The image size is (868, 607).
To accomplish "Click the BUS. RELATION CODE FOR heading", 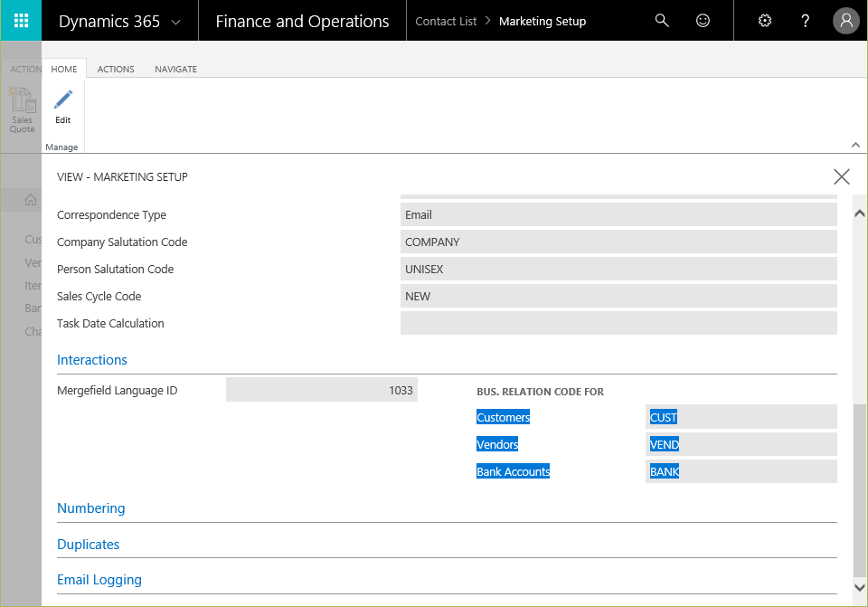I will tap(541, 392).
